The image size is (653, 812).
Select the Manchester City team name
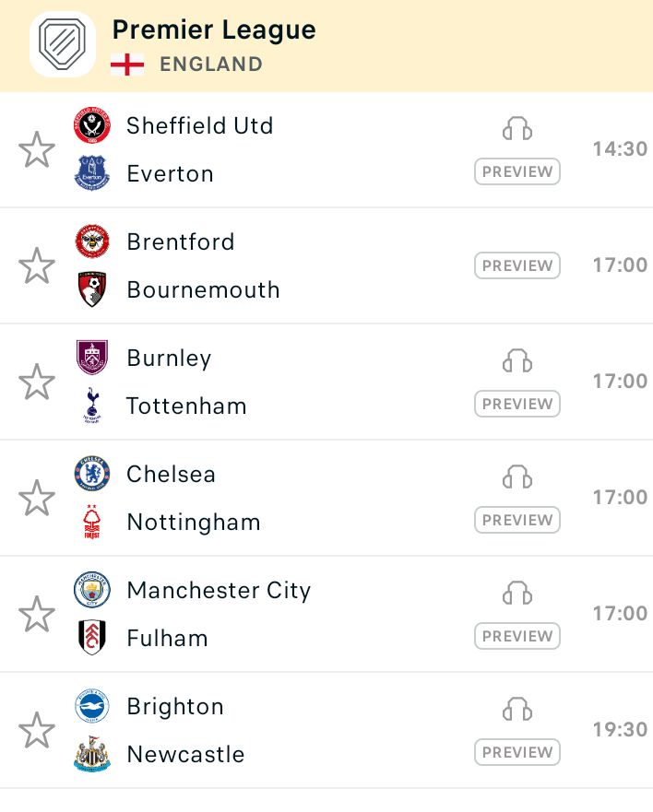(219, 591)
